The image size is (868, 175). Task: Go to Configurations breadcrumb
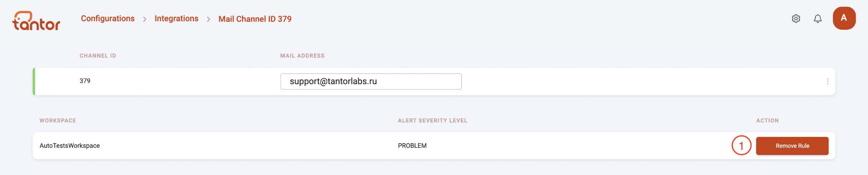(x=108, y=19)
